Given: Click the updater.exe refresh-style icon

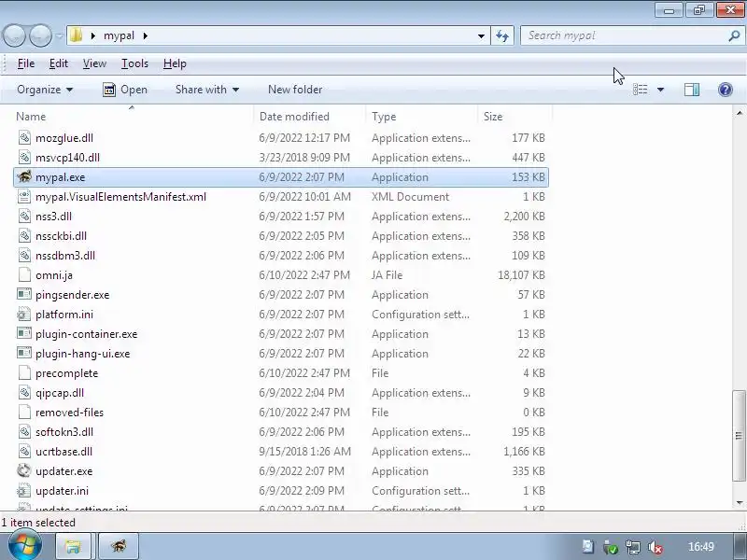Looking at the screenshot, I should click(24, 470).
